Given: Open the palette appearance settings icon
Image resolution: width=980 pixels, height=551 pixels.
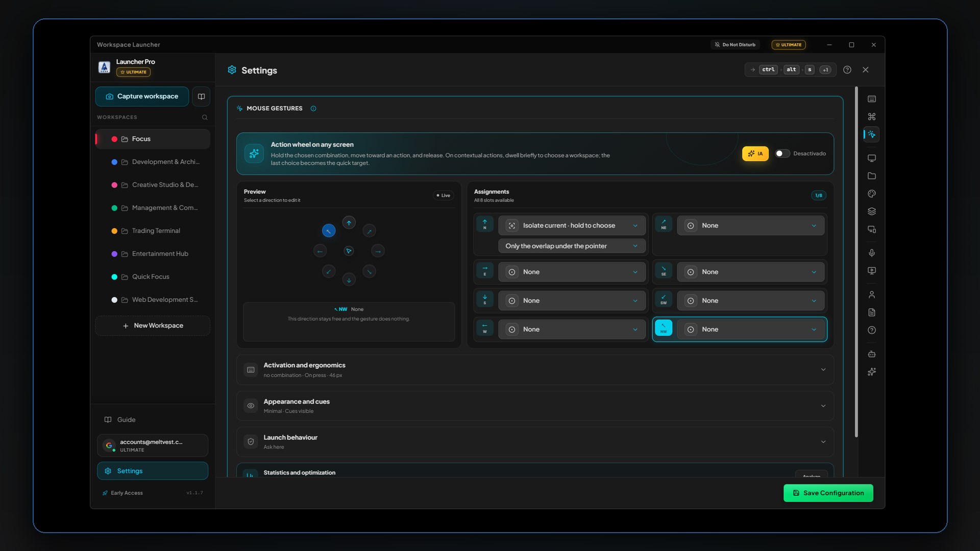Looking at the screenshot, I should 871,194.
